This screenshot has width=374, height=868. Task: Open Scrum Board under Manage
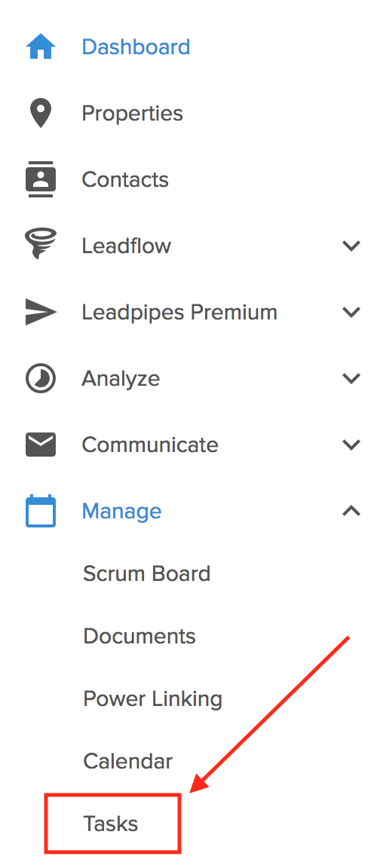(x=146, y=573)
